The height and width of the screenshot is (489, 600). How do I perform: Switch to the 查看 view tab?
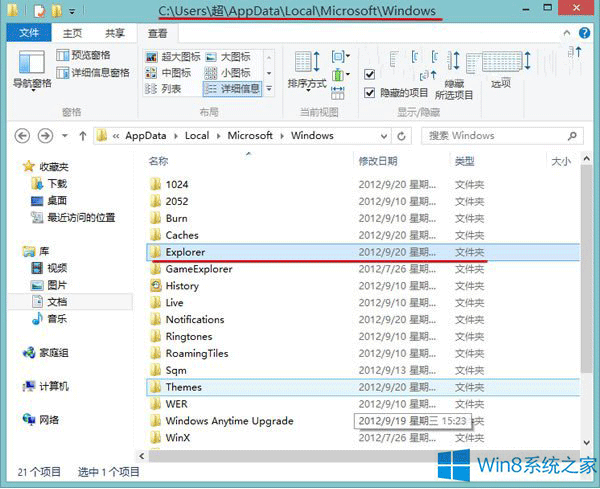158,34
